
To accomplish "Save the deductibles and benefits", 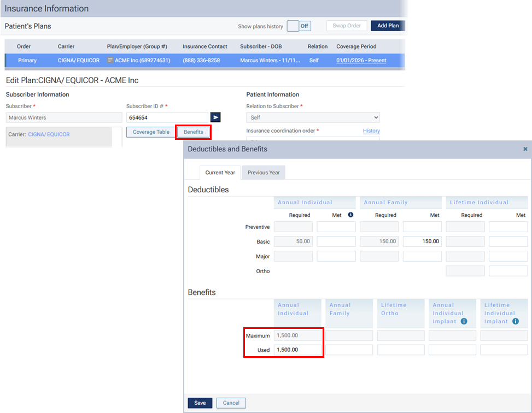I will click(x=200, y=403).
